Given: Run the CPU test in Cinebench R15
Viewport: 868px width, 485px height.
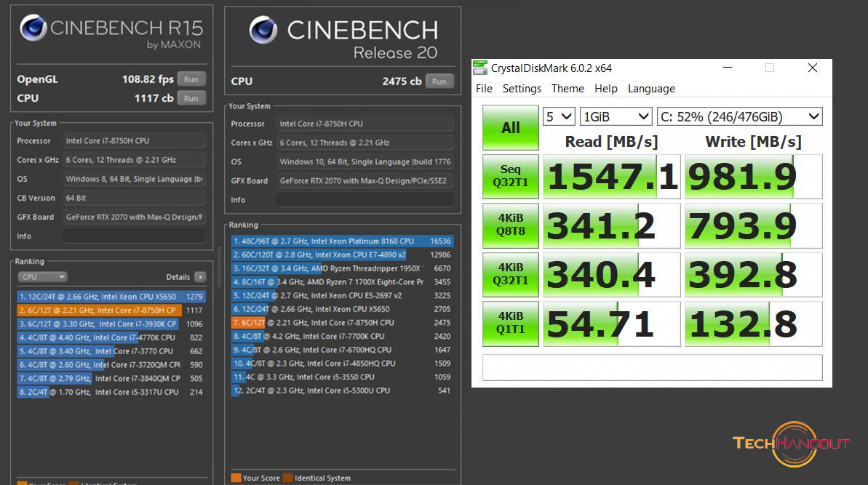Looking at the screenshot, I should (191, 98).
